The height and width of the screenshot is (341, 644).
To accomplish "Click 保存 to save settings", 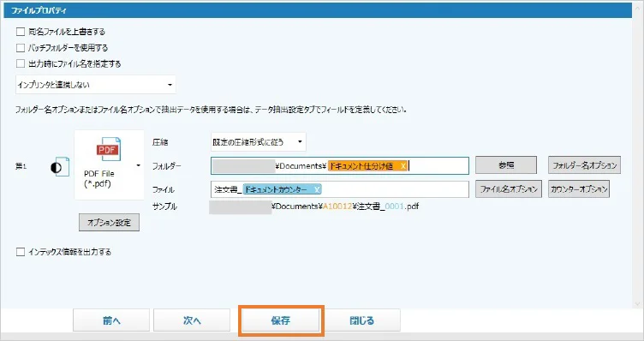I will tap(281, 320).
